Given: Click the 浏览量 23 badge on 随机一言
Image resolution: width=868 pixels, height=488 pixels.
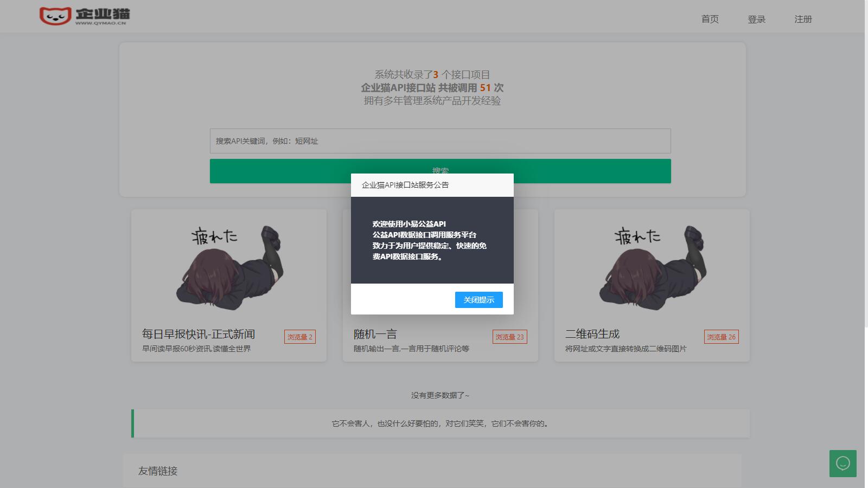Looking at the screenshot, I should coord(510,337).
